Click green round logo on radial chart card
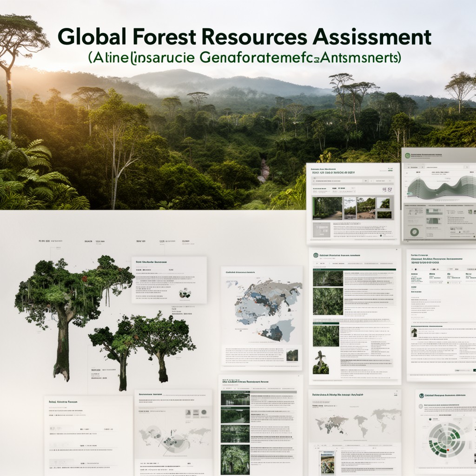Screen dimensions: 476x476 (x=421, y=396)
